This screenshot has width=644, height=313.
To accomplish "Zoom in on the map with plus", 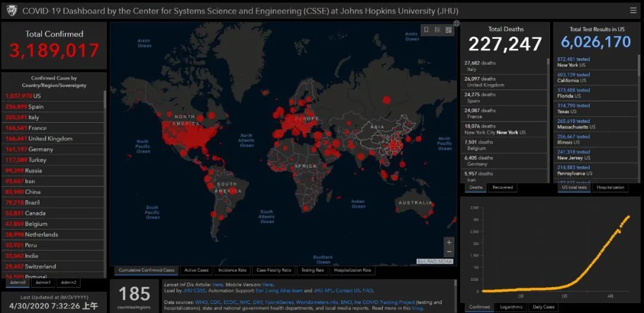I will pos(449,243).
